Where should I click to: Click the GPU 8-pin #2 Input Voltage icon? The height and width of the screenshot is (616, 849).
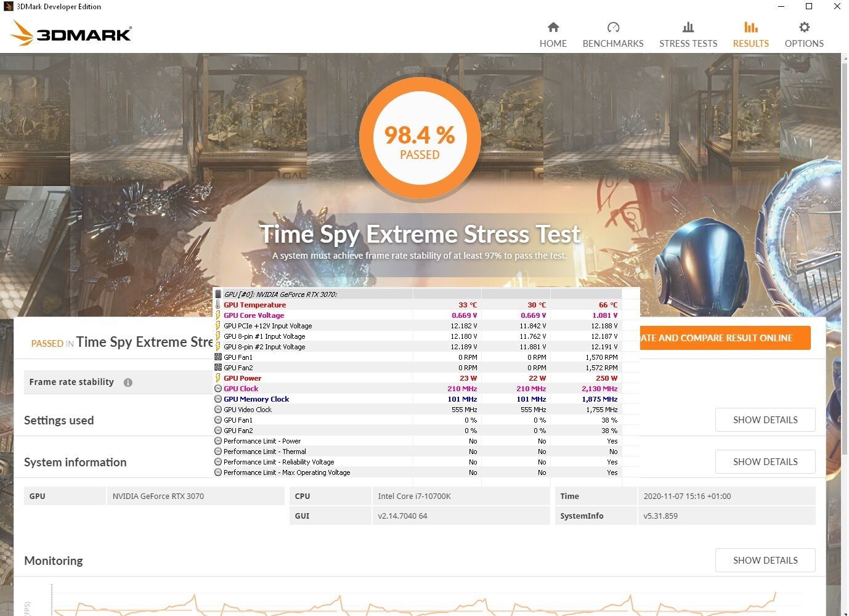(218, 347)
